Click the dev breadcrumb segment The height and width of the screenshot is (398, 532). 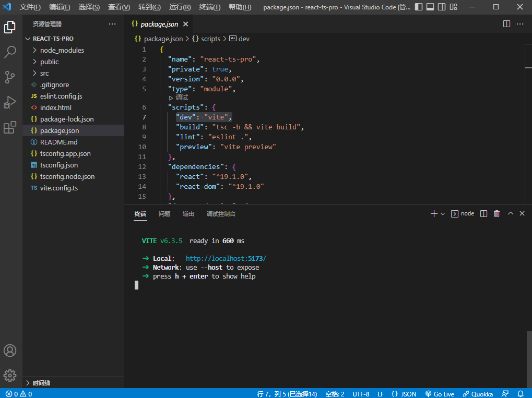240,39
